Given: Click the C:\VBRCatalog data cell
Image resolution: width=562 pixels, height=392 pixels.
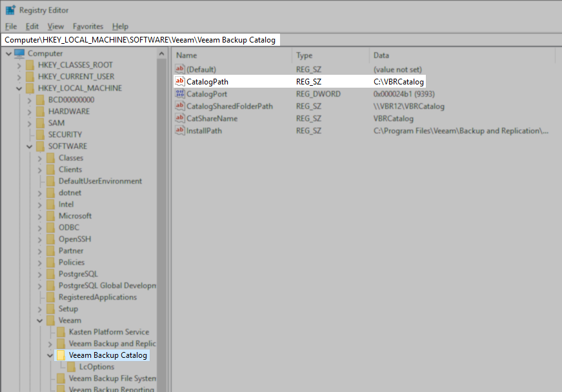Looking at the screenshot, I should tap(399, 82).
